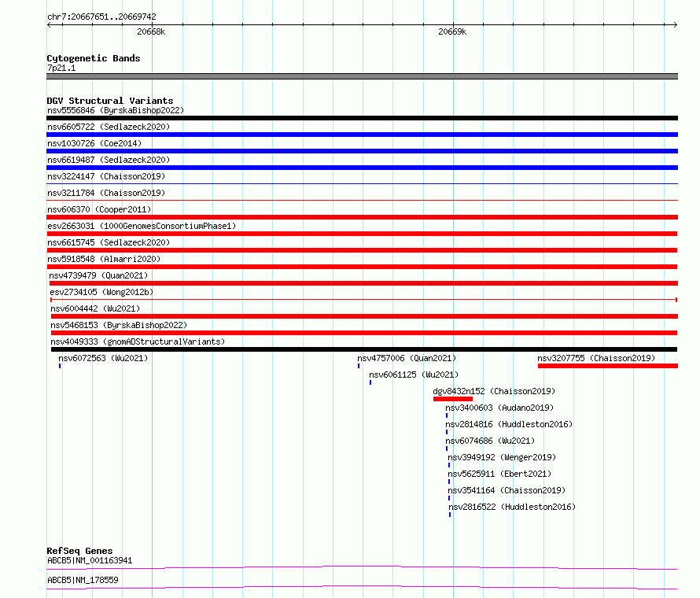Image resolution: width=700 pixels, height=598 pixels.
Task: Select the nsv3400603 (Audano2019) label
Action: click(x=499, y=408)
